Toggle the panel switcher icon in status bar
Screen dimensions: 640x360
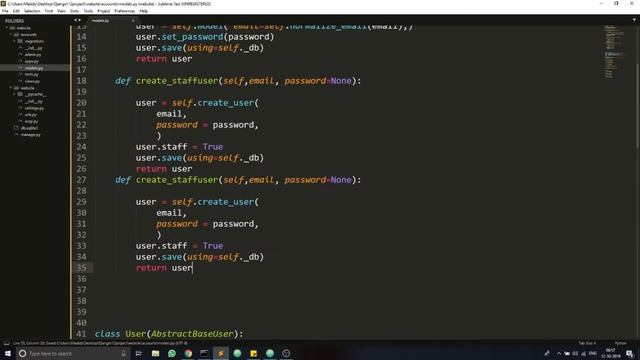pyautogui.click(x=6, y=343)
